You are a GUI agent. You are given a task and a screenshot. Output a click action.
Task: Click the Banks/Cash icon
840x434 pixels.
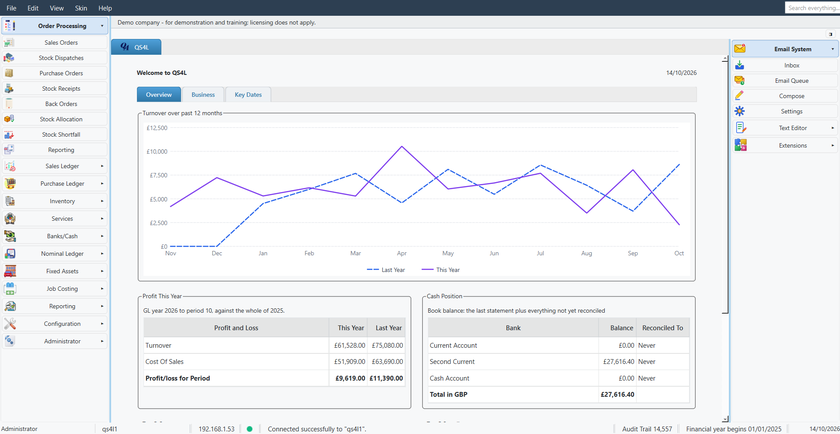pos(10,236)
